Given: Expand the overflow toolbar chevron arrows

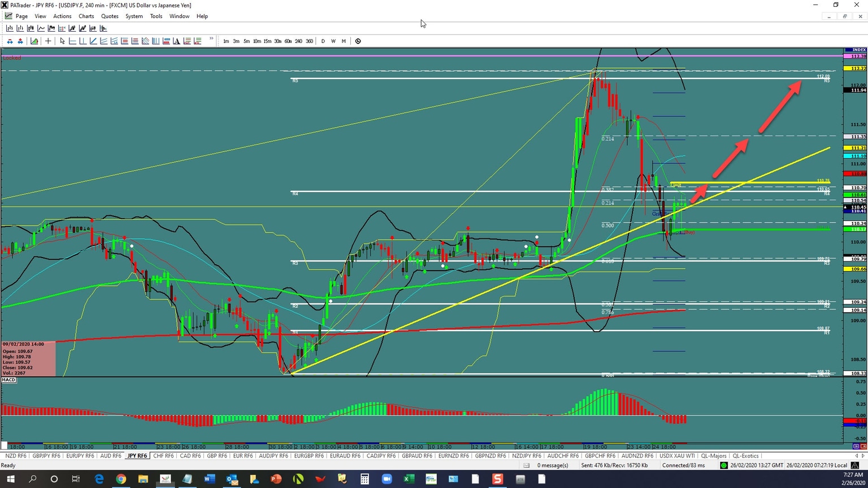Looking at the screenshot, I should 211,40.
